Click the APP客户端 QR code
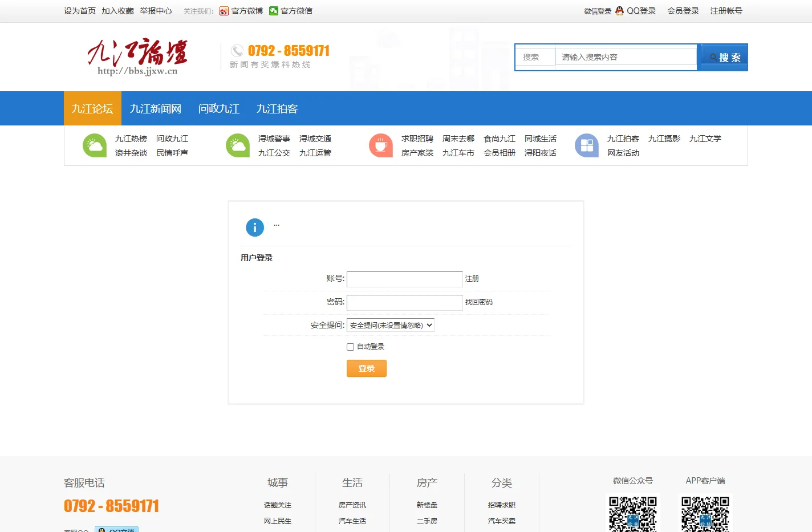Screen dimensions: 812x532 pos(705,513)
